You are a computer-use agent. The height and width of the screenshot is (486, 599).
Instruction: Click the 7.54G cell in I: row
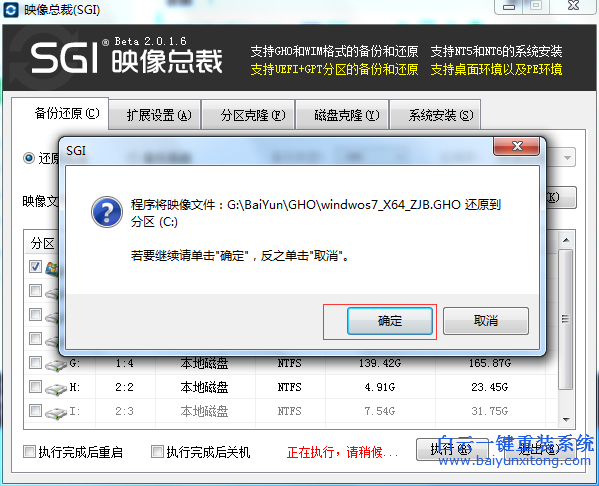pyautogui.click(x=380, y=411)
